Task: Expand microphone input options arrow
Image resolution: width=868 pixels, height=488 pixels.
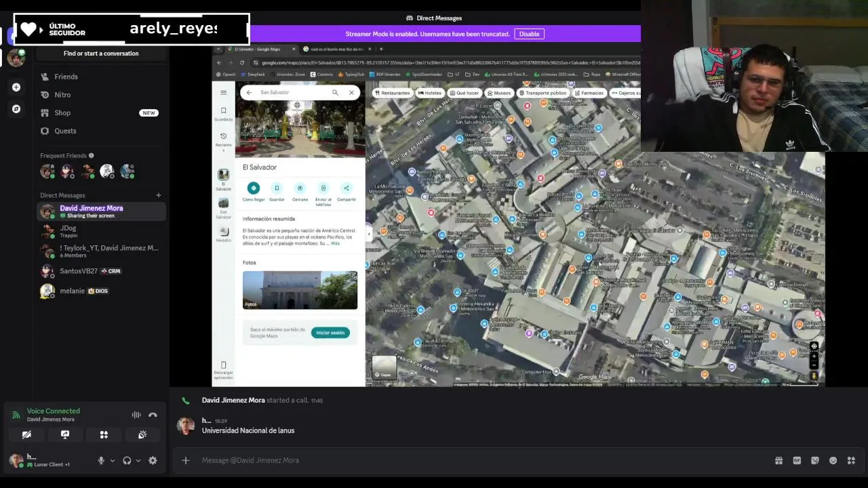Action: pos(112,461)
